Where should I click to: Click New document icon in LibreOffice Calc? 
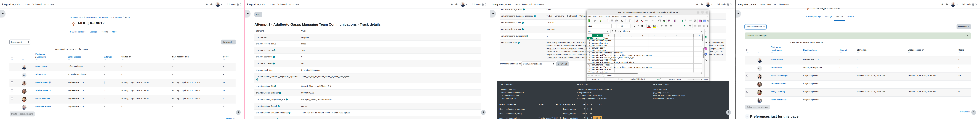[589, 21]
